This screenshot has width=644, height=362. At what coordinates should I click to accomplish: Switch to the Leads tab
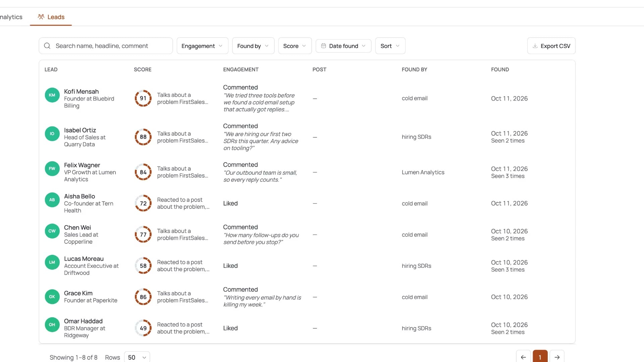pyautogui.click(x=51, y=17)
